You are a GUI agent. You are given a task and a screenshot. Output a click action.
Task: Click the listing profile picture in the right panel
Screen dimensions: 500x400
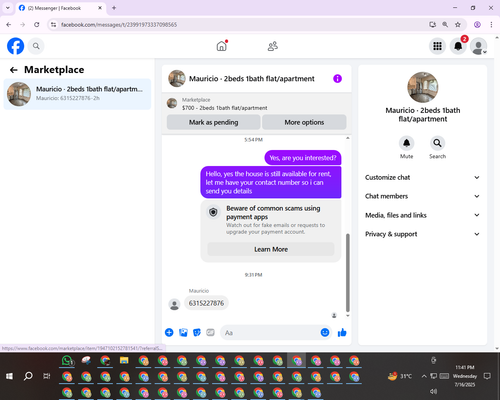[423, 87]
